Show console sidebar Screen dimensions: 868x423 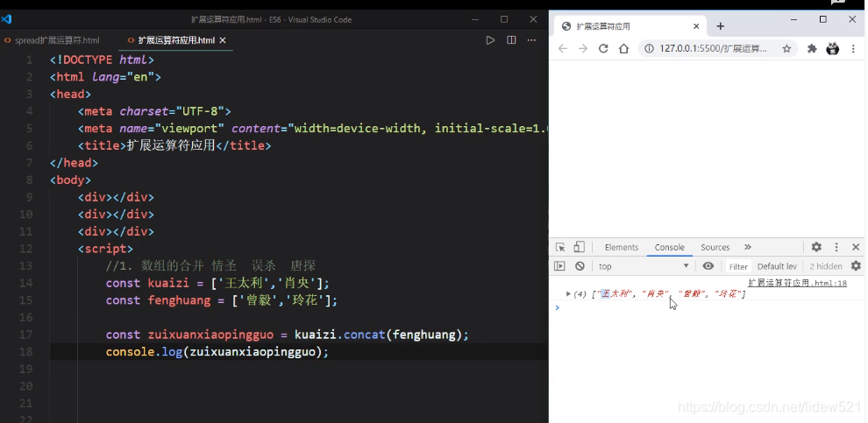tap(559, 266)
